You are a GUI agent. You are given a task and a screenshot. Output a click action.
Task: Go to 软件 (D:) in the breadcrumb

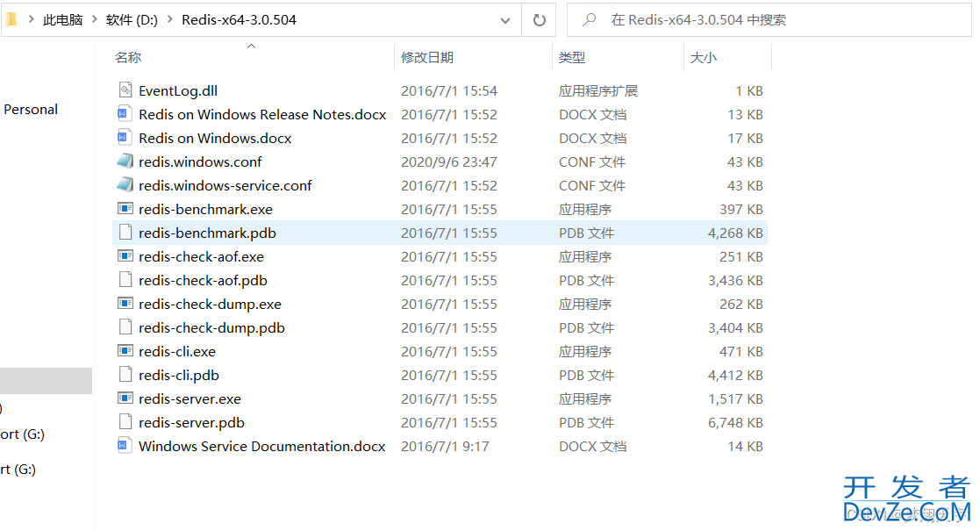[x=132, y=20]
